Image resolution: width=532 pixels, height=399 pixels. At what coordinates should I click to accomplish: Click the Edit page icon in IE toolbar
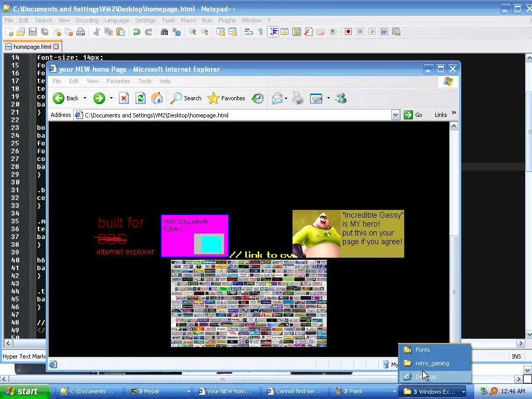tap(316, 98)
